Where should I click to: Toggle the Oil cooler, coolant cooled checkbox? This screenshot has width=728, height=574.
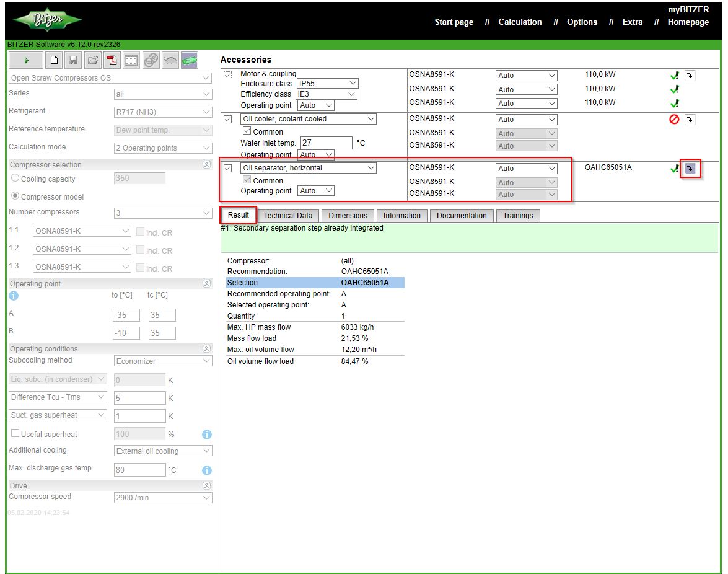point(227,119)
